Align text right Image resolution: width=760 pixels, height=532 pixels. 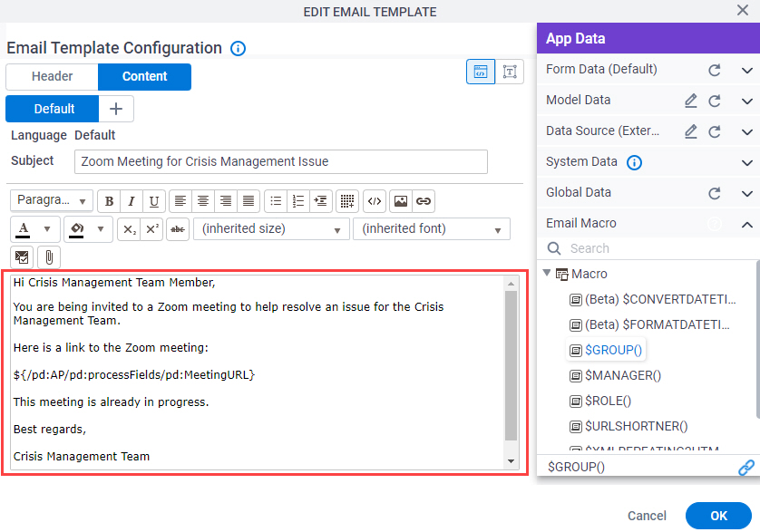coord(226,201)
